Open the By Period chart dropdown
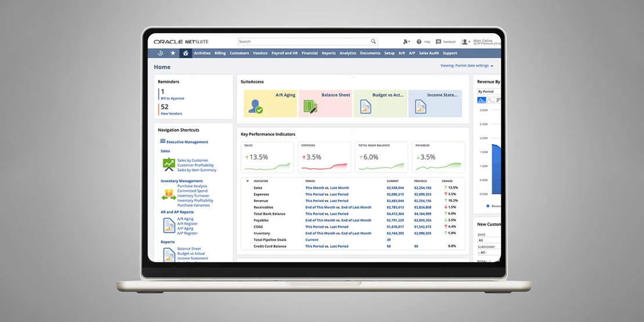The height and width of the screenshot is (322, 644). pyautogui.click(x=489, y=92)
